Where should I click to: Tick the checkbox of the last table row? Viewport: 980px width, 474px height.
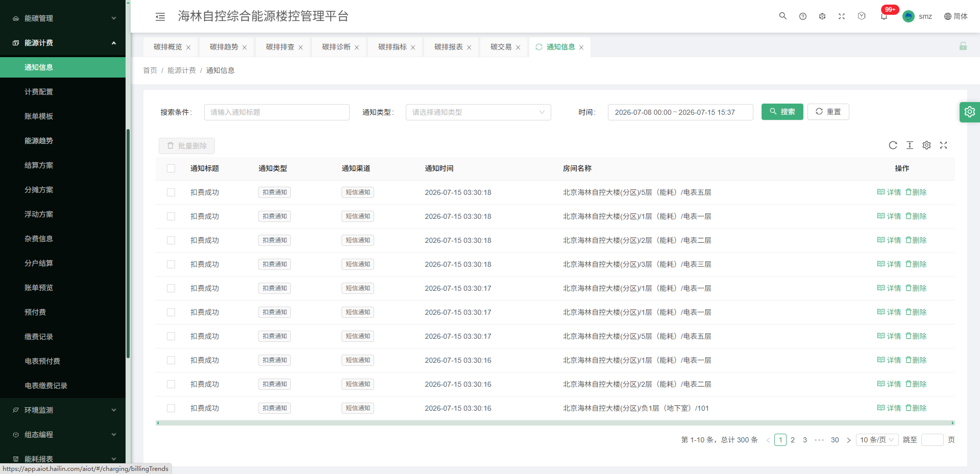point(171,408)
